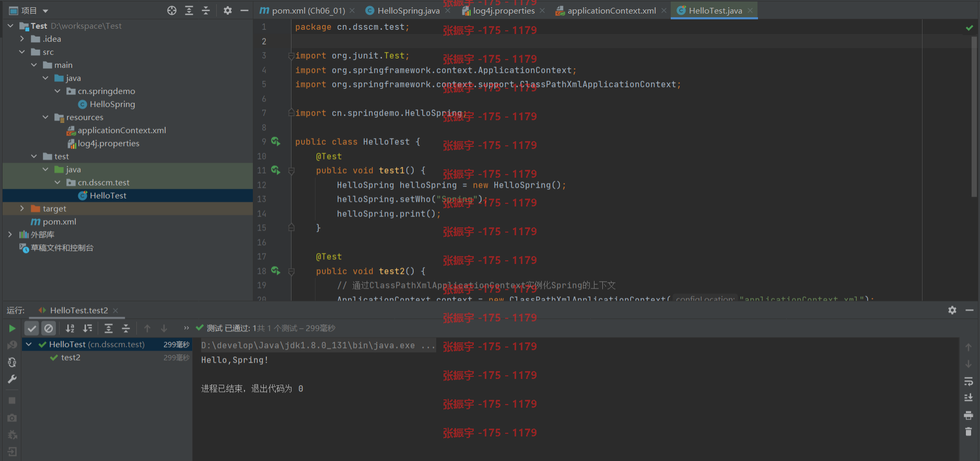The width and height of the screenshot is (980, 461).
Task: Expand external libraries node
Action: tap(10, 235)
